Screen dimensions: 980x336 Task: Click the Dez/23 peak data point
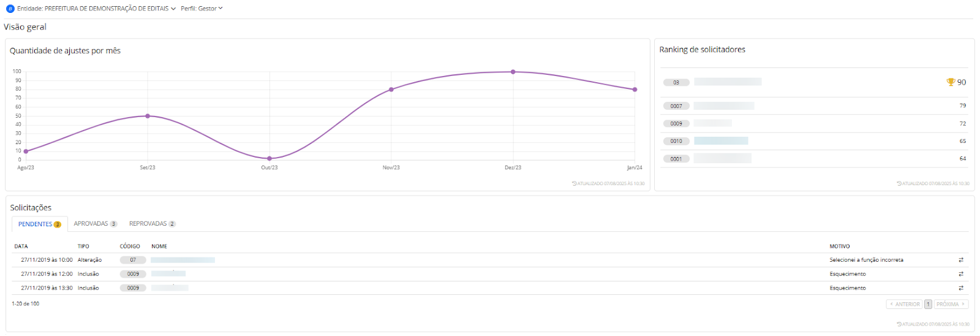[x=513, y=72]
